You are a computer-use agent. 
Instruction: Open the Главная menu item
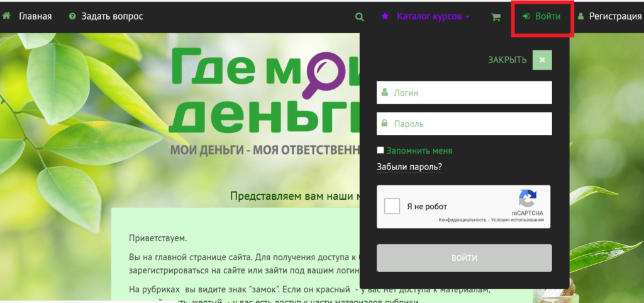[35, 16]
